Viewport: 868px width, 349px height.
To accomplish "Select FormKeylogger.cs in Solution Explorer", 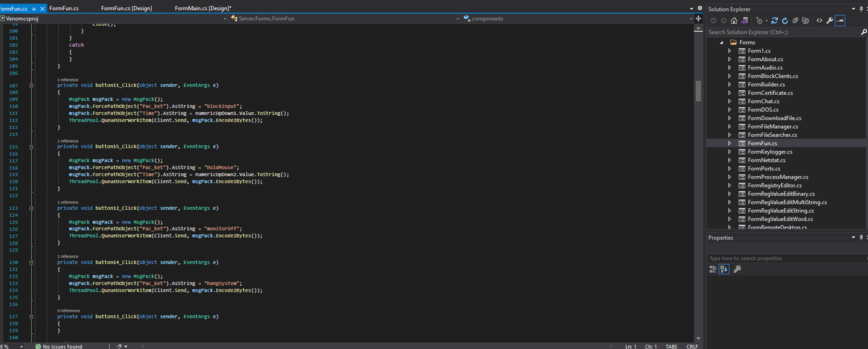I will 770,151.
